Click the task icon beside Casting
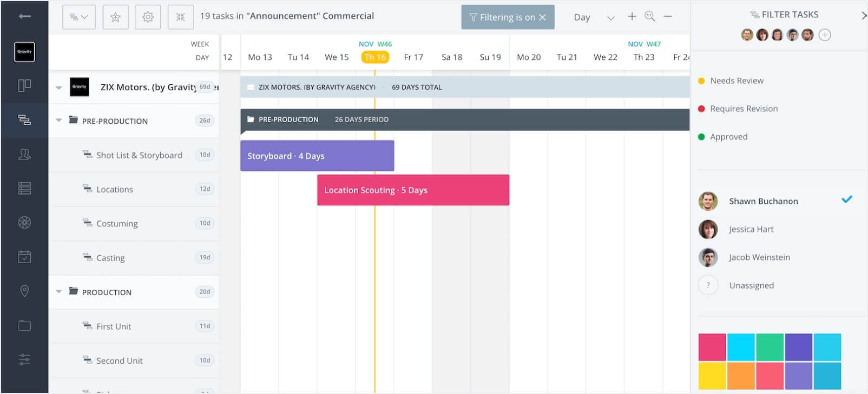Image resolution: width=868 pixels, height=394 pixels. pyautogui.click(x=87, y=257)
